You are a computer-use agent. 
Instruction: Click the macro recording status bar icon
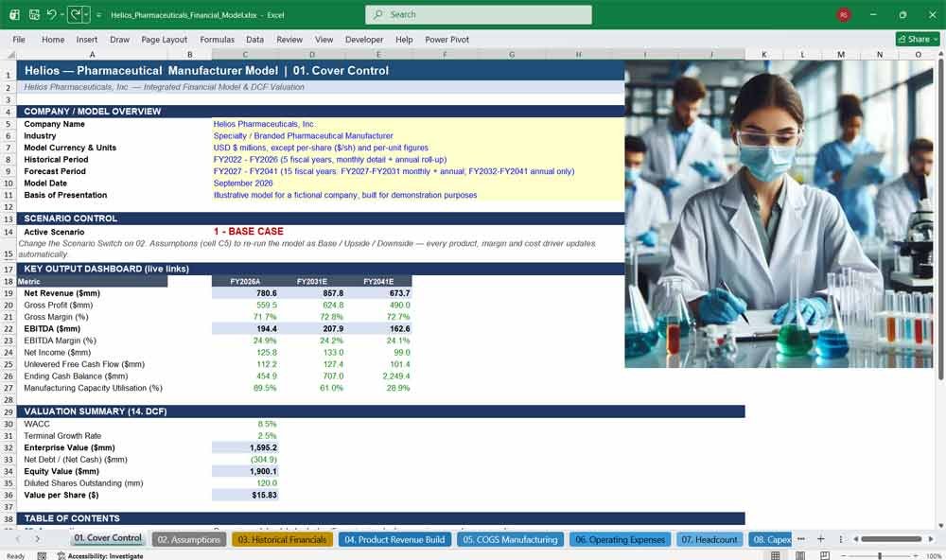pyautogui.click(x=42, y=556)
